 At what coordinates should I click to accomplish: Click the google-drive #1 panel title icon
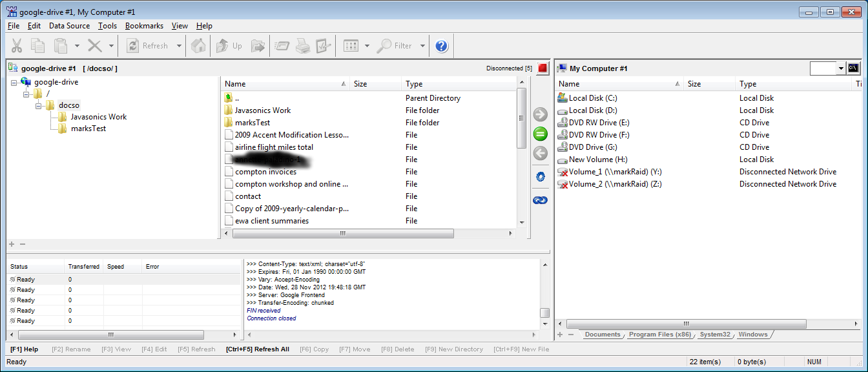[14, 68]
